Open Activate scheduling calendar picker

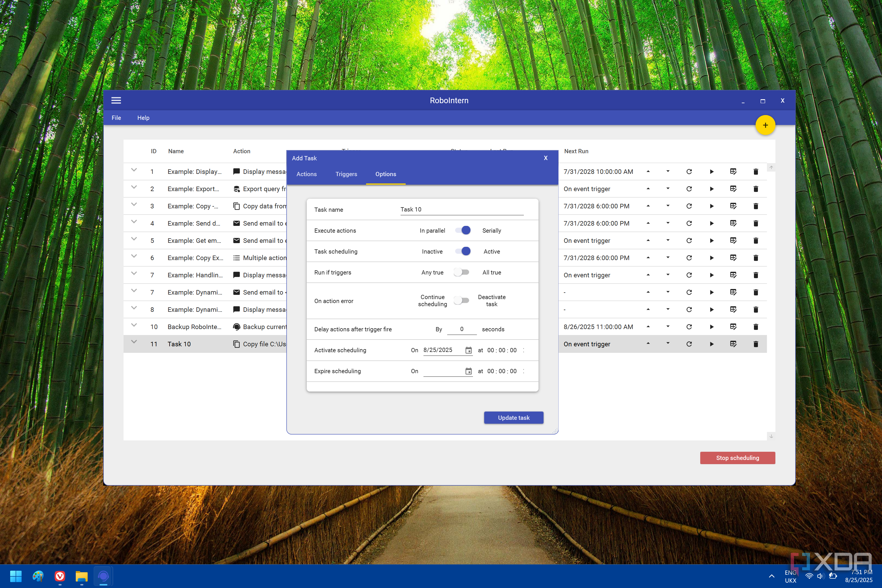point(468,350)
